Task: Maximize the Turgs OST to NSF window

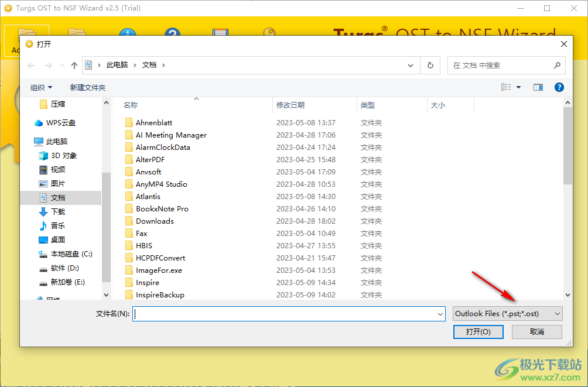Action: coord(547,8)
